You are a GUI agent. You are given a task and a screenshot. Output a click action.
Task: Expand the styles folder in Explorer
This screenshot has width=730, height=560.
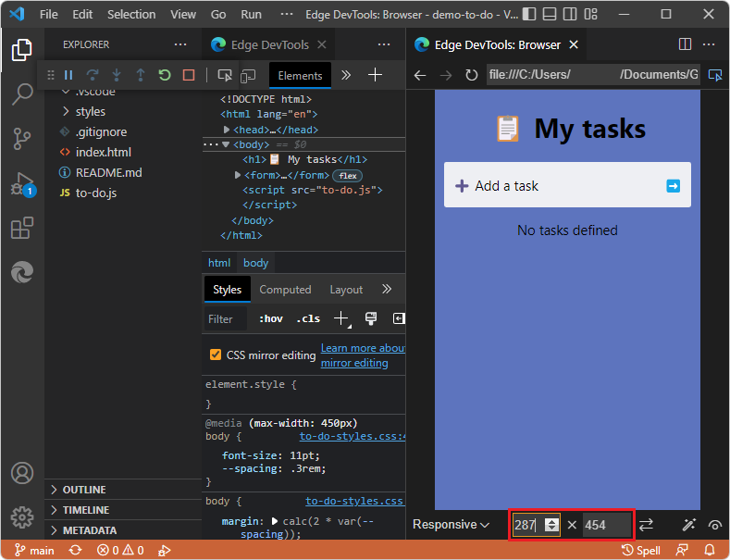click(90, 111)
